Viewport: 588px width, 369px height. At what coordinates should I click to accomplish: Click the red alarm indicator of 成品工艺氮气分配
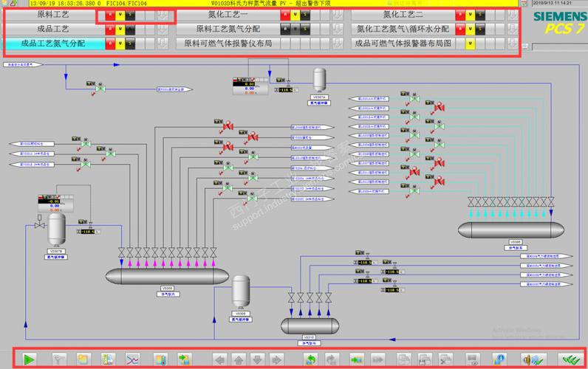pyautogui.click(x=110, y=44)
